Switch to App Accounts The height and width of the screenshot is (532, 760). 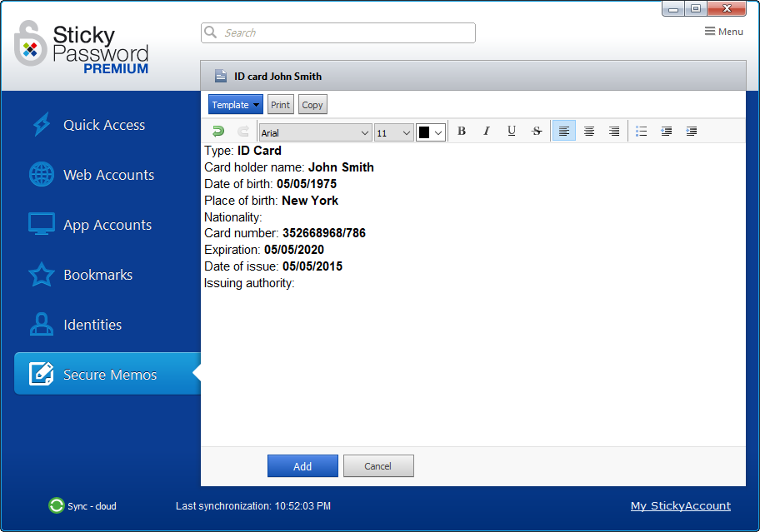pyautogui.click(x=107, y=225)
